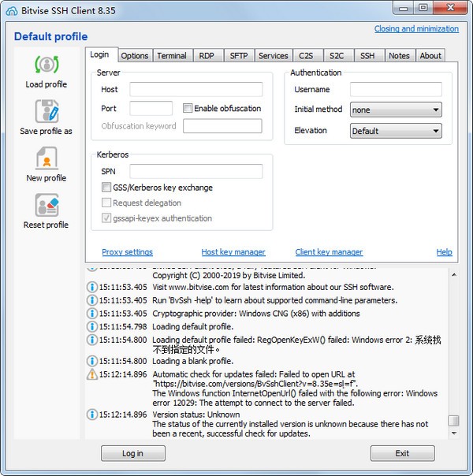
Task: Click the New profile icon
Action: (x=47, y=158)
